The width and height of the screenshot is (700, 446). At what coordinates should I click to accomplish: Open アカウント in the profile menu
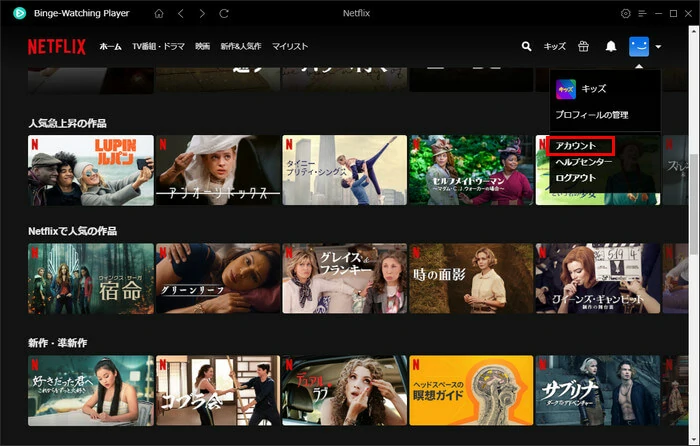(x=576, y=146)
